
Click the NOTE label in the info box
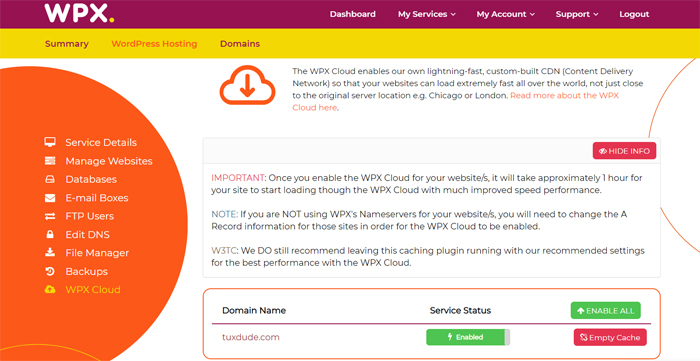pos(223,214)
